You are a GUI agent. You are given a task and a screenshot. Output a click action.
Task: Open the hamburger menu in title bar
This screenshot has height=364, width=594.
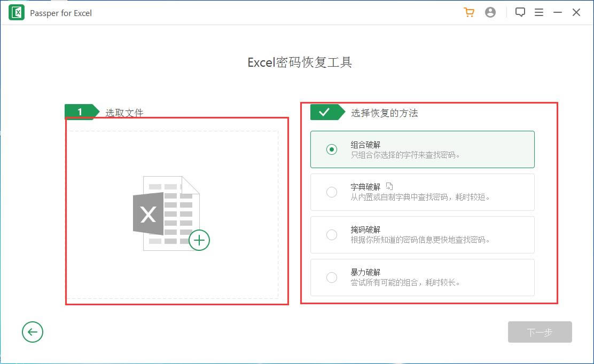tap(538, 12)
